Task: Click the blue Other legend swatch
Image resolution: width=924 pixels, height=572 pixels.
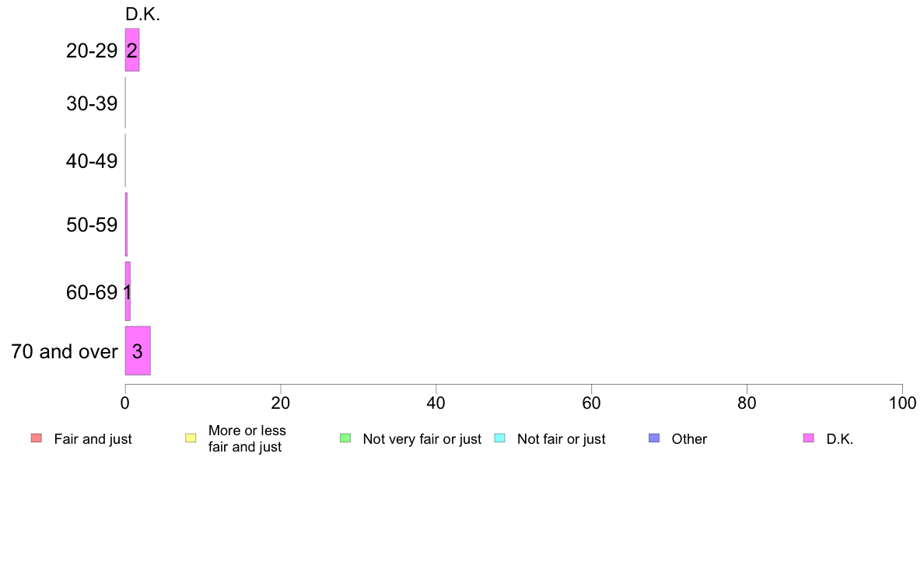Action: click(x=654, y=438)
